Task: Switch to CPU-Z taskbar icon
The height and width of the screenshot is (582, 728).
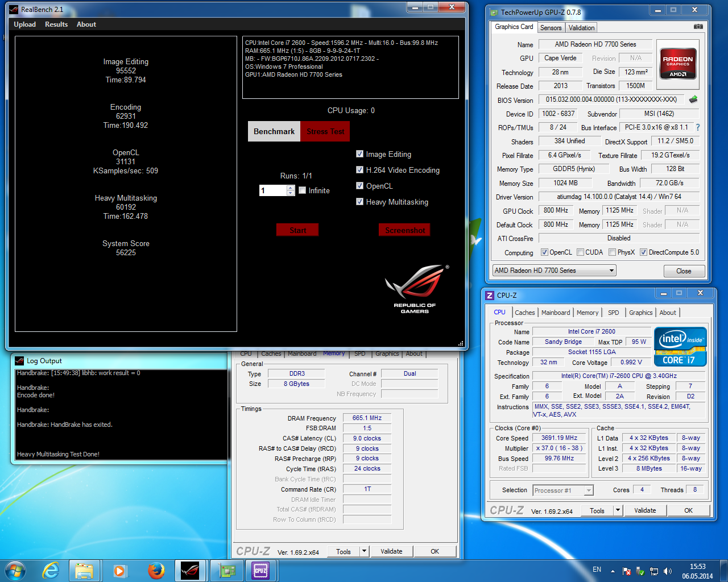Action: click(x=260, y=571)
